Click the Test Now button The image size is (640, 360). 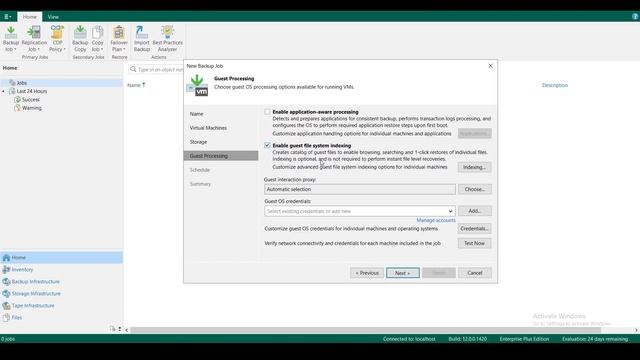coord(474,243)
